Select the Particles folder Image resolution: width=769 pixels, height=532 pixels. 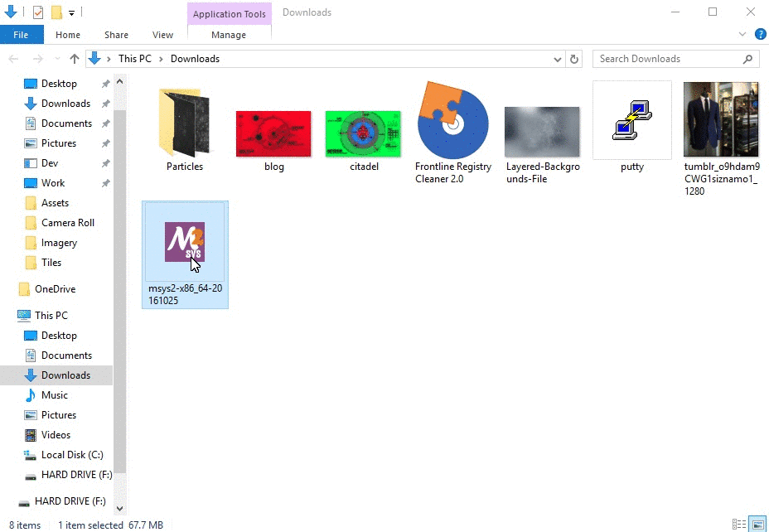point(184,122)
